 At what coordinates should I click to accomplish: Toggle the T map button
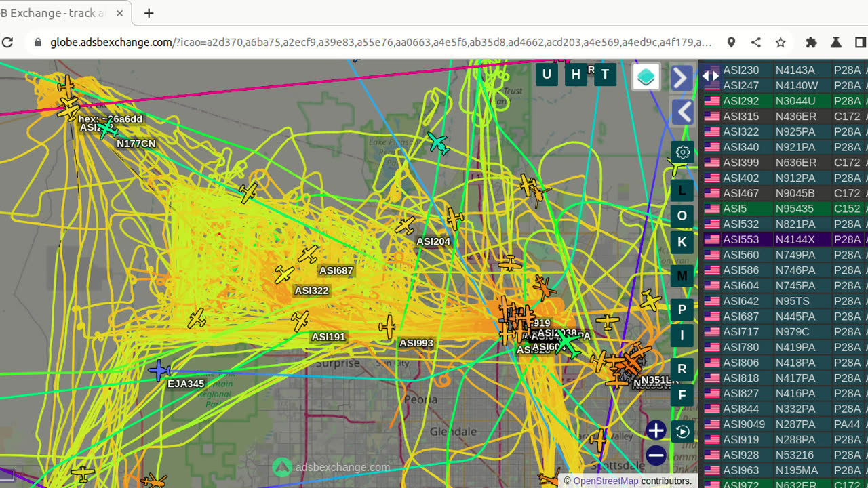(x=605, y=75)
